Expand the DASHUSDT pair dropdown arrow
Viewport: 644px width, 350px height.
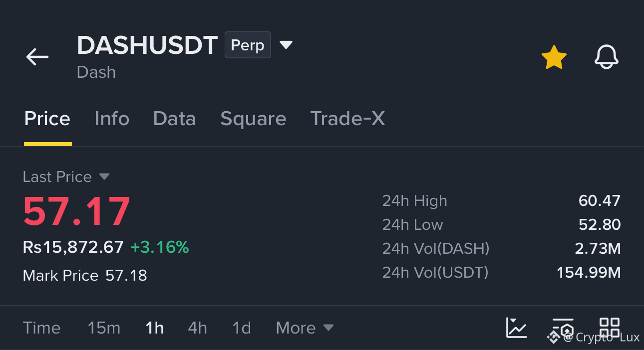(x=286, y=45)
